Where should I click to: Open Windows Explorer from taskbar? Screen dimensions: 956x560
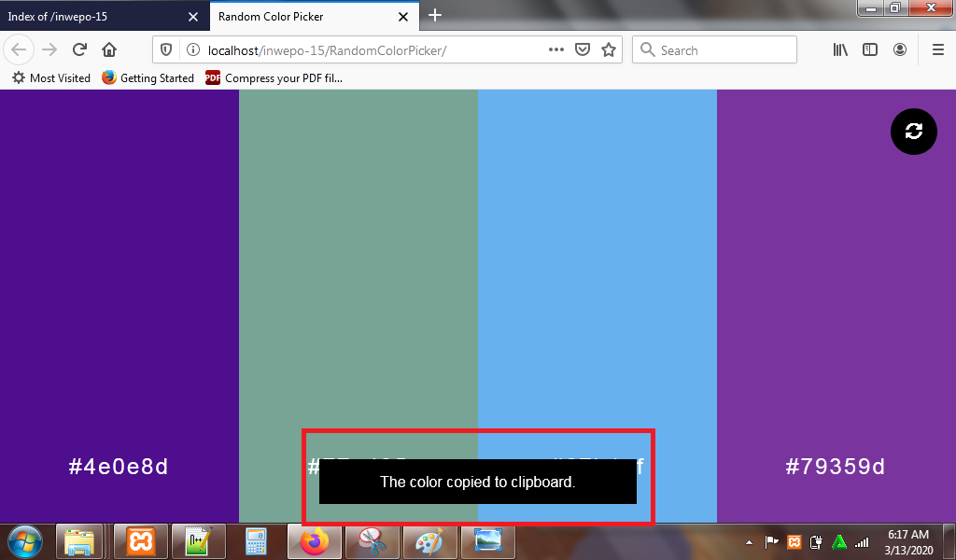coord(79,541)
